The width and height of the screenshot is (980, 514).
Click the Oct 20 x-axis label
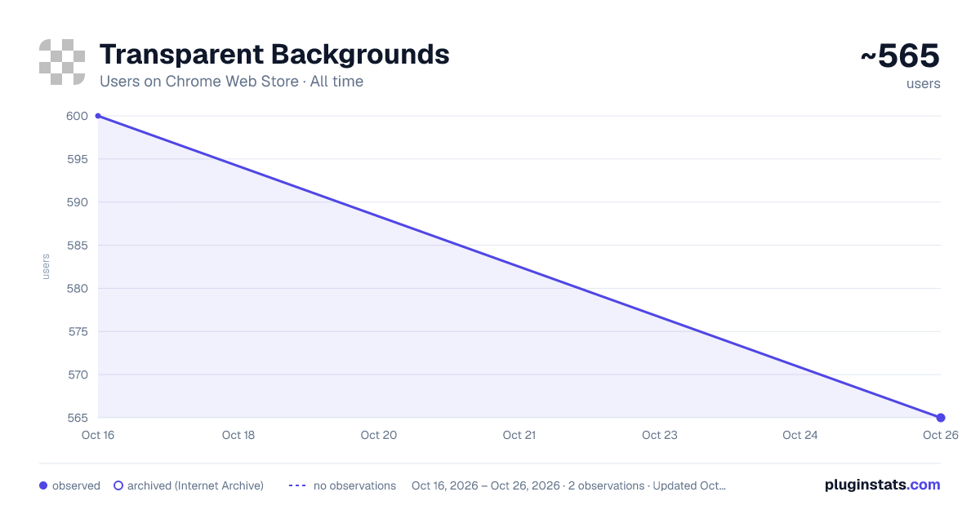tap(379, 435)
